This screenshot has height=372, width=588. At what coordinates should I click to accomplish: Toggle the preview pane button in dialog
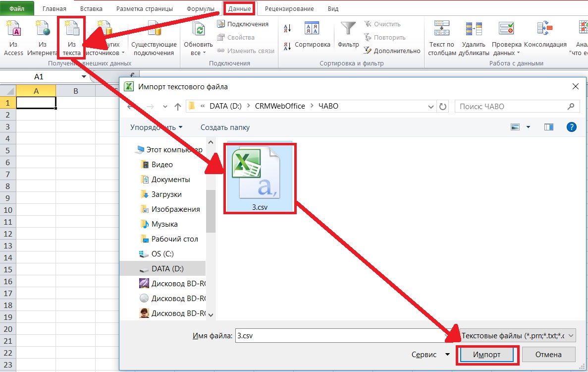click(548, 127)
